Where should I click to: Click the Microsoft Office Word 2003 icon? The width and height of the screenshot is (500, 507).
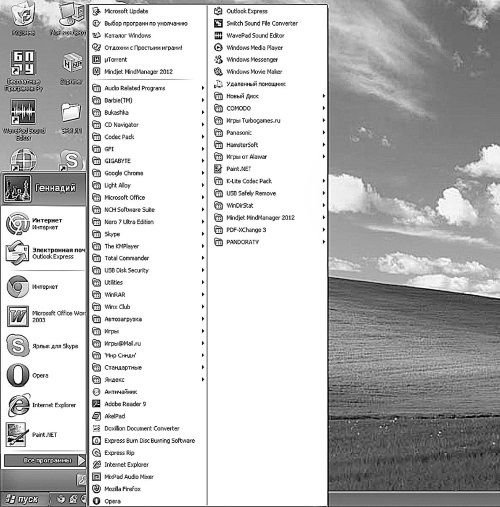(18, 316)
